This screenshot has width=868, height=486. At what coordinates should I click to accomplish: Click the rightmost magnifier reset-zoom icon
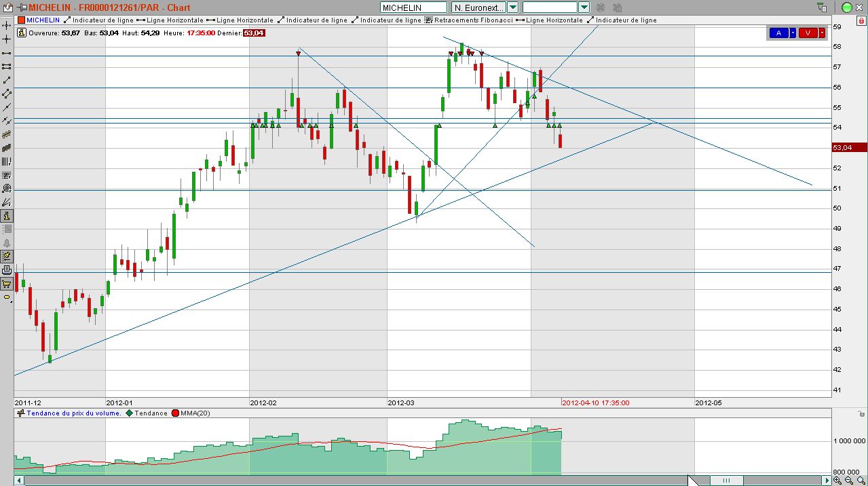861,481
